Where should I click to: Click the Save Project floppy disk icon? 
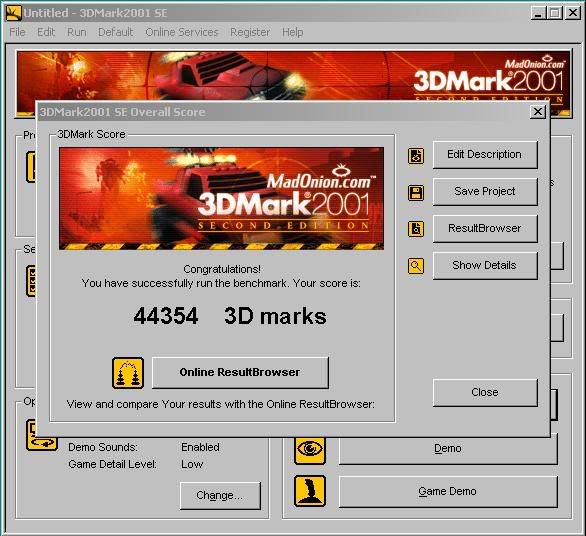click(x=416, y=193)
